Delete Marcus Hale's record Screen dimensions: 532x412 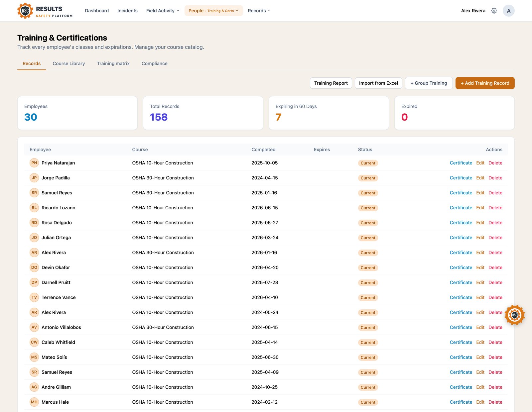(x=495, y=402)
